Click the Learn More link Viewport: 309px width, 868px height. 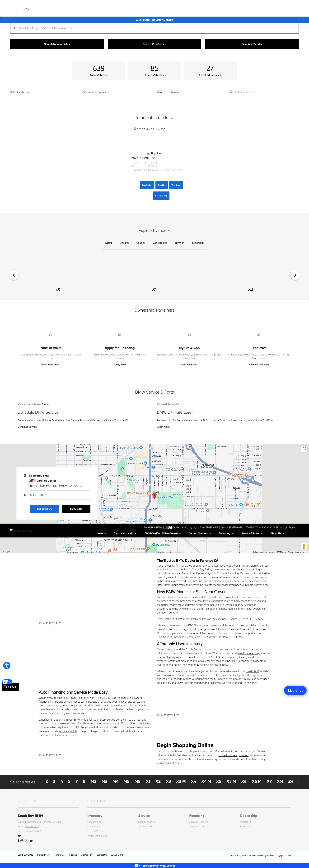[163, 427]
